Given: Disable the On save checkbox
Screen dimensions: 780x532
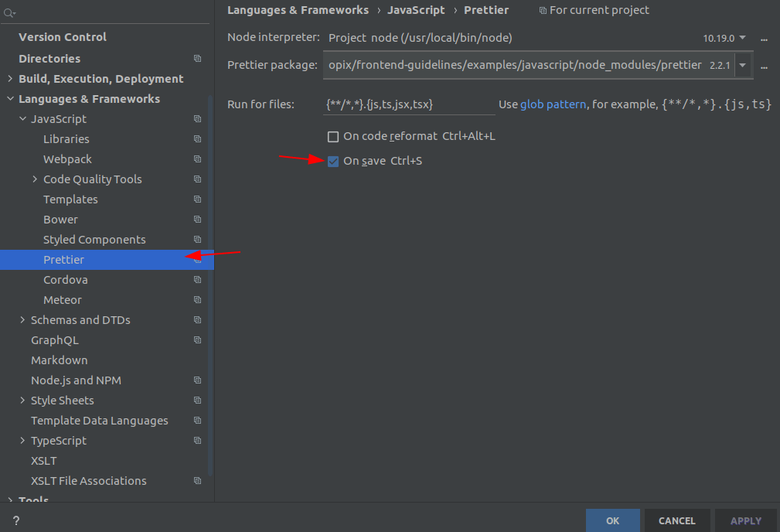Looking at the screenshot, I should click(x=333, y=162).
